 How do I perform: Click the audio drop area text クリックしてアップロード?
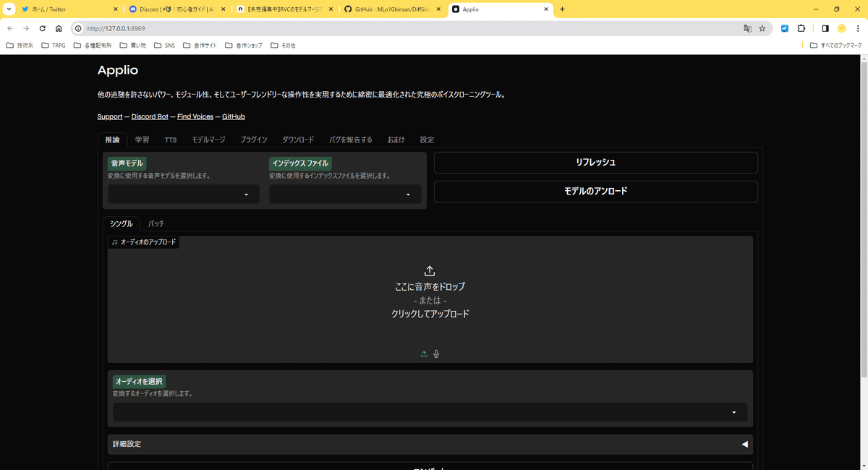430,314
